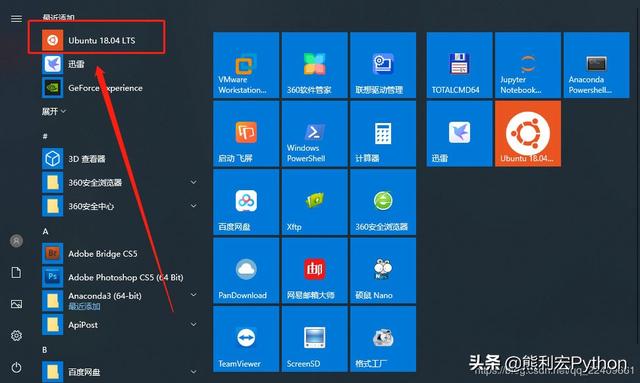Viewport: 640px width, 383px height.
Task: Expand recently added list with 展开
Action: [x=53, y=111]
